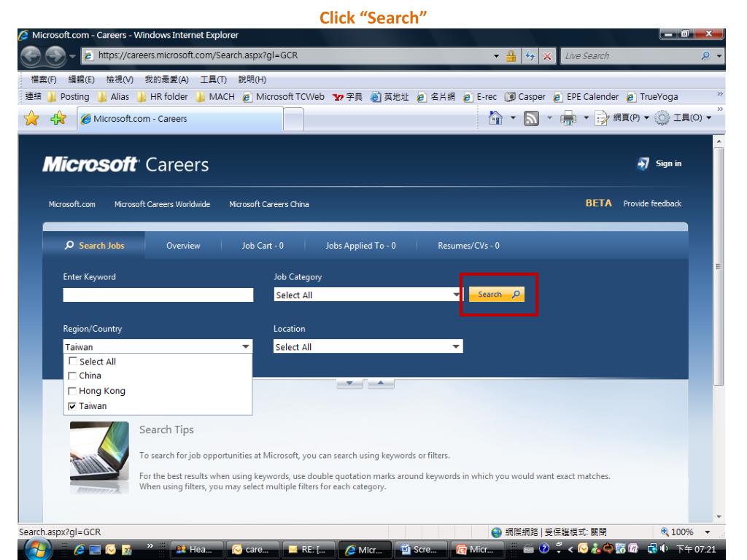Open the EPE Calender favorites link
This screenshot has width=747, height=560.
(x=586, y=97)
